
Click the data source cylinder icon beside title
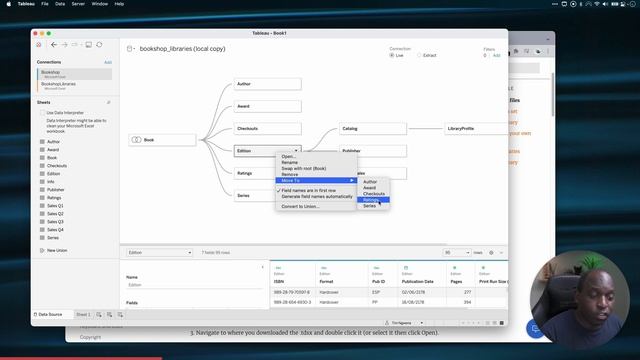point(129,49)
